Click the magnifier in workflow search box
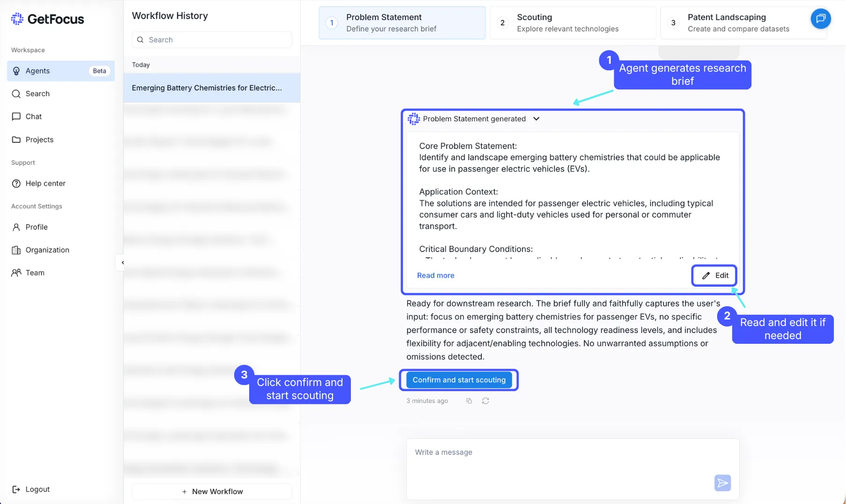 pyautogui.click(x=140, y=40)
